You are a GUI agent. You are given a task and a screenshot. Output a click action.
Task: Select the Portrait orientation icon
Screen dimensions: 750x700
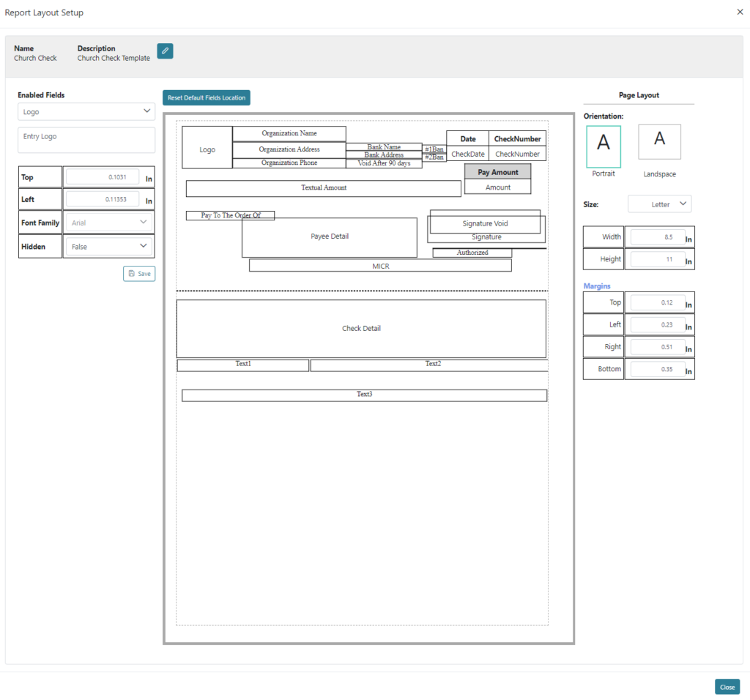pyautogui.click(x=603, y=142)
